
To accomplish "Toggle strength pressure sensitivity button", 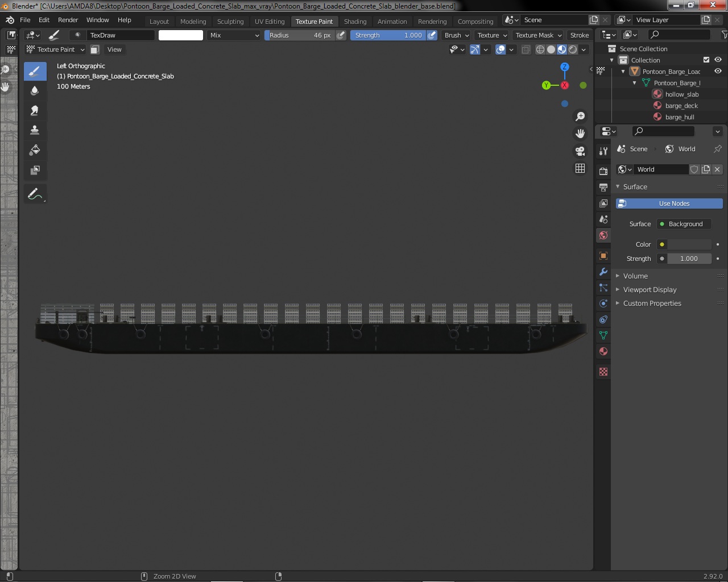I will 432,35.
